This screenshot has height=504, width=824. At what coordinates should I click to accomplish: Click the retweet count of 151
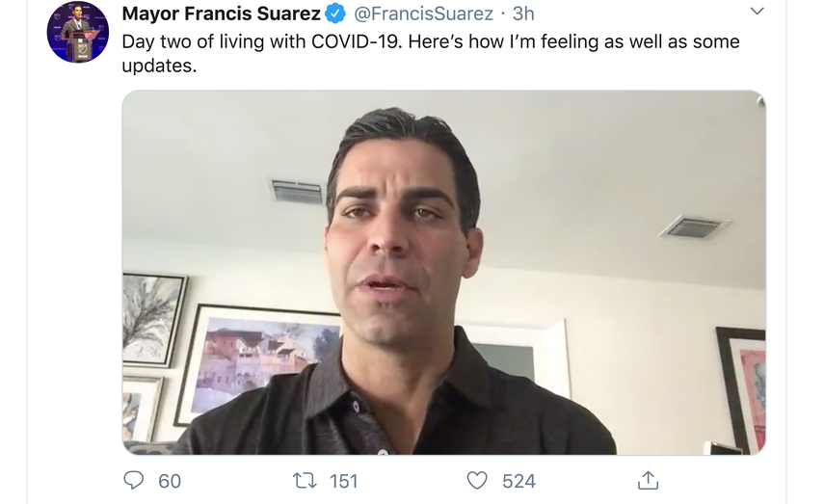tap(343, 481)
